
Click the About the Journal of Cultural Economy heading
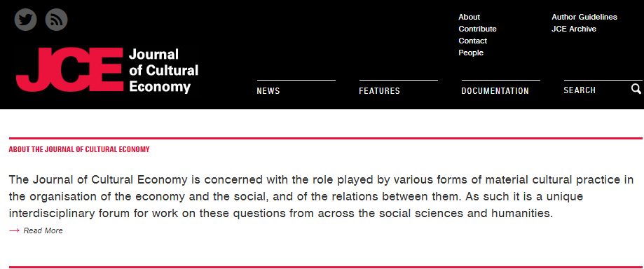tap(79, 149)
